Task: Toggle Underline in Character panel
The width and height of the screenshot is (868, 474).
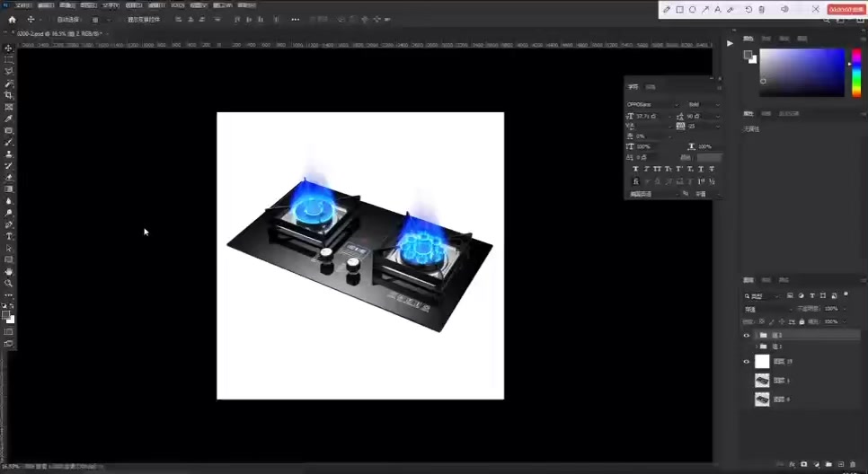Action: (701, 169)
